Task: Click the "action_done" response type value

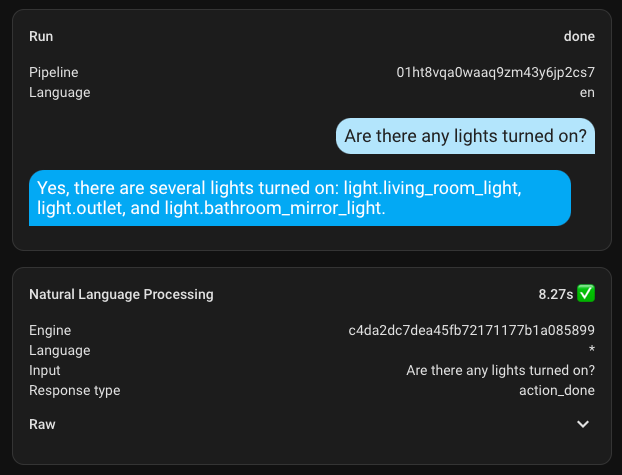Action: click(550, 390)
